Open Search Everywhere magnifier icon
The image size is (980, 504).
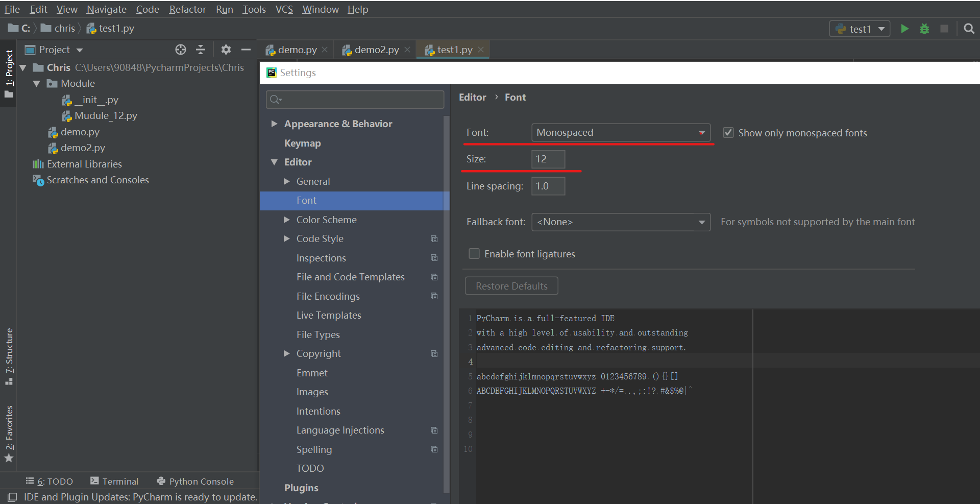969,29
